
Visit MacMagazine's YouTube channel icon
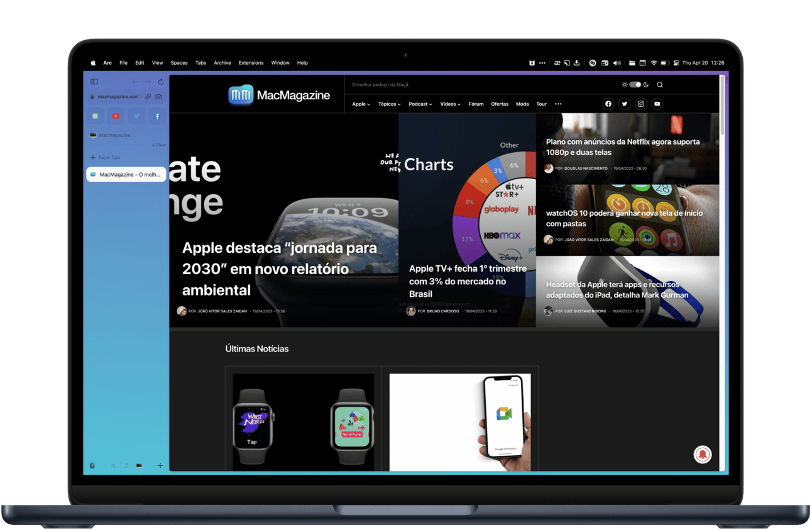pos(657,104)
